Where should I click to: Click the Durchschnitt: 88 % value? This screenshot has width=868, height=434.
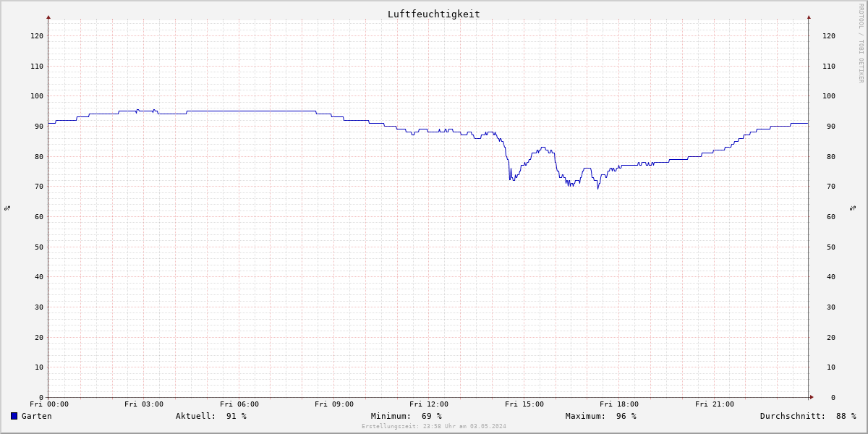pyautogui.click(x=808, y=416)
